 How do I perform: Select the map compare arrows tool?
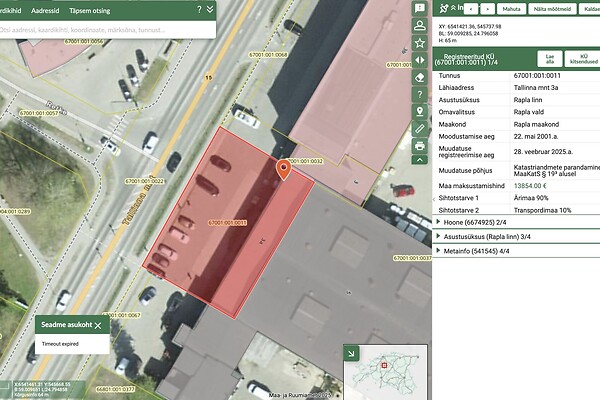point(419,60)
